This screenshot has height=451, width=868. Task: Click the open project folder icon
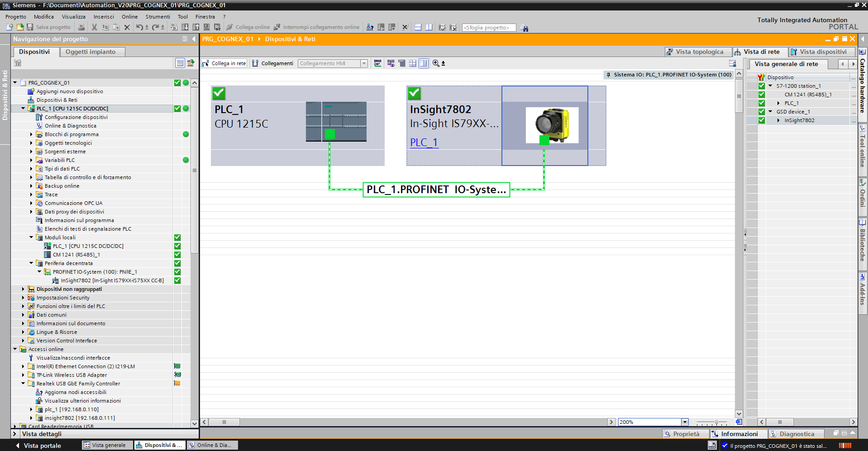[x=20, y=27]
